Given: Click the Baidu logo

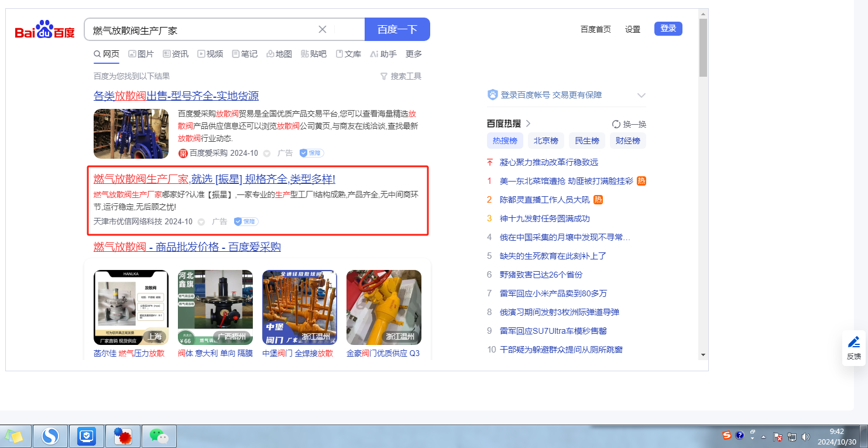Looking at the screenshot, I should point(45,29).
